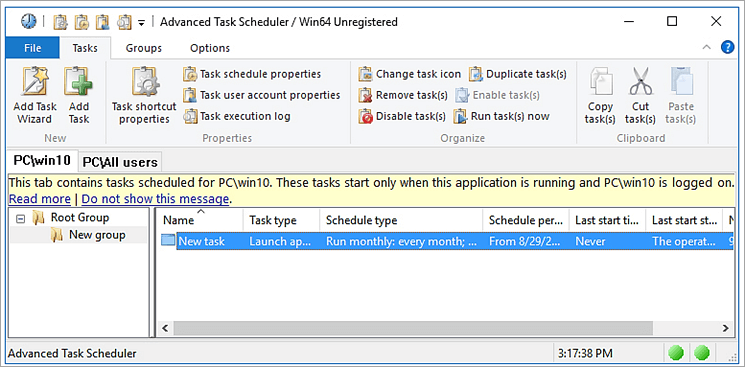
Task: Click the fourth quick access toolbar icon
Action: [124, 22]
